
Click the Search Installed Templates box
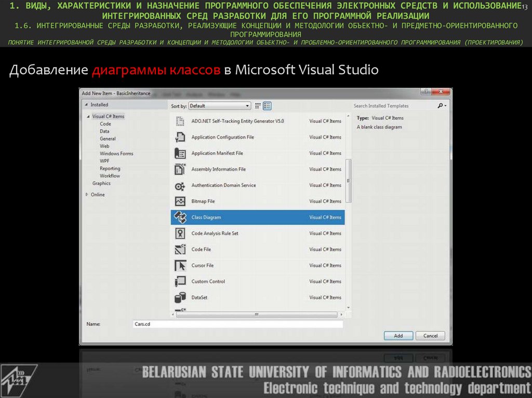[x=394, y=106]
